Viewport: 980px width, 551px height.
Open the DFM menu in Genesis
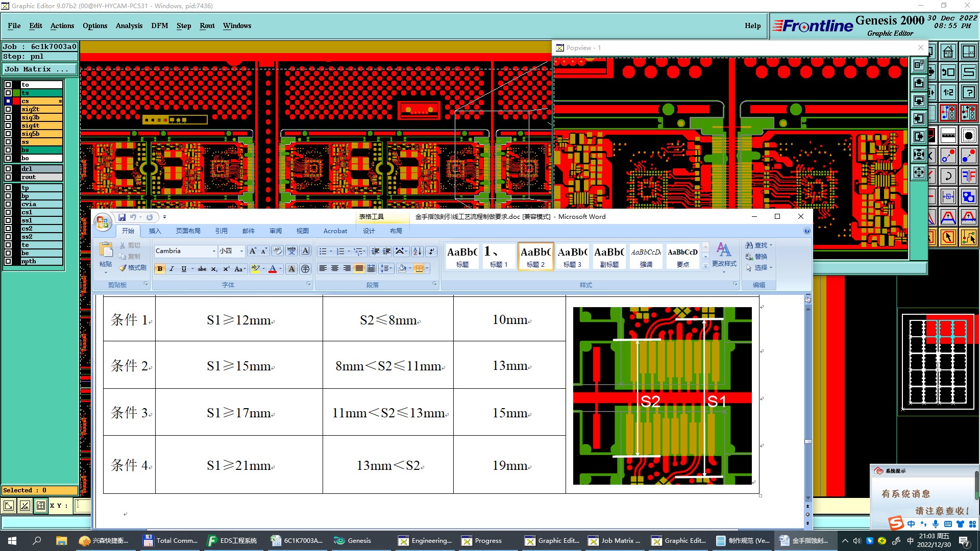(159, 26)
